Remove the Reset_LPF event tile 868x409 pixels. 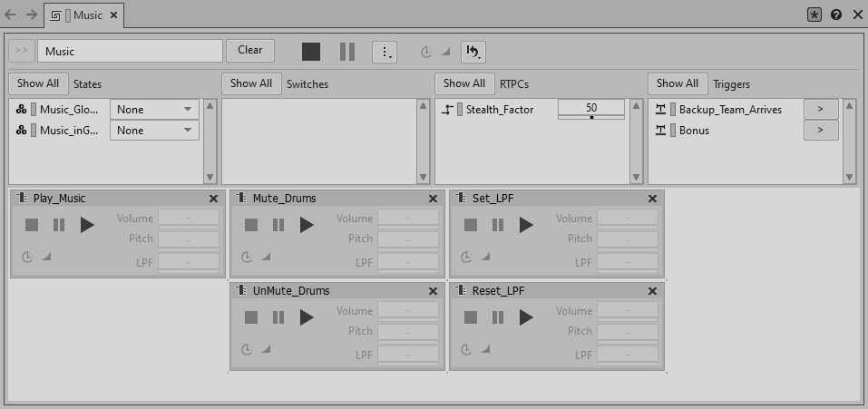(x=652, y=291)
